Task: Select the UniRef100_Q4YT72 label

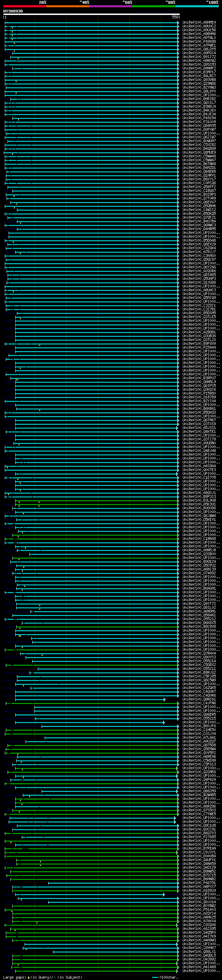Action: click(x=199, y=604)
